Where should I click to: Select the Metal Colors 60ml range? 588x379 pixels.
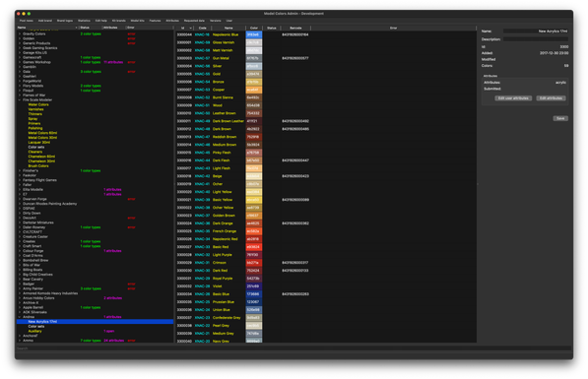pyautogui.click(x=42, y=133)
